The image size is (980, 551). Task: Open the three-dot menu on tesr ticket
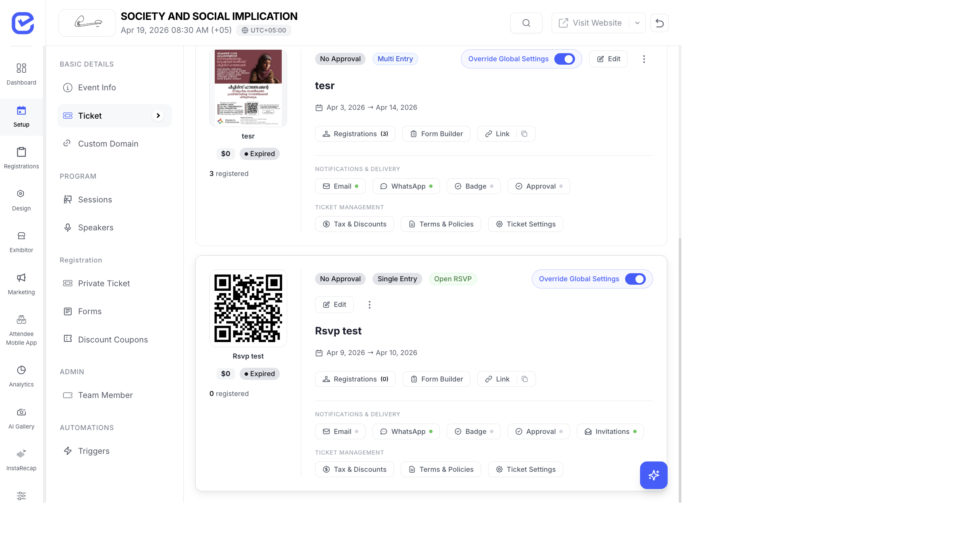tap(644, 59)
